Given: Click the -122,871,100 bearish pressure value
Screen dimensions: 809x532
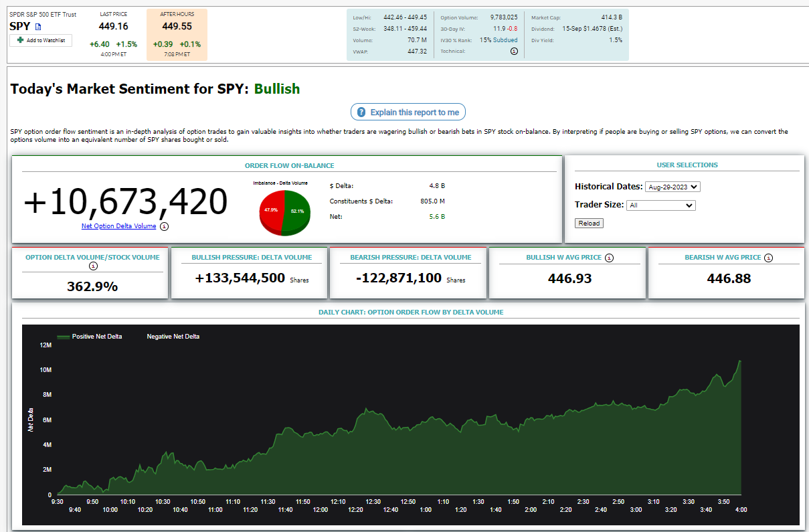Looking at the screenshot, I should pyautogui.click(x=399, y=278).
